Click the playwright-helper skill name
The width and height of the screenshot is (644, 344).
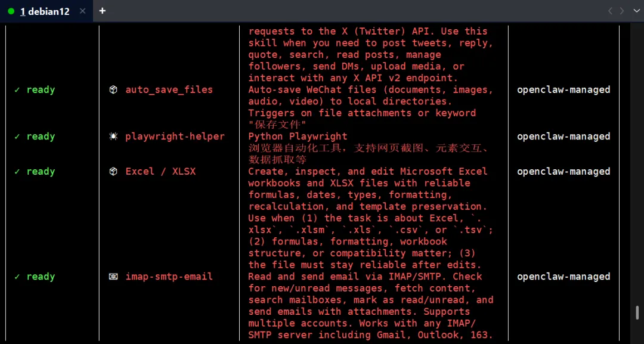(x=175, y=137)
